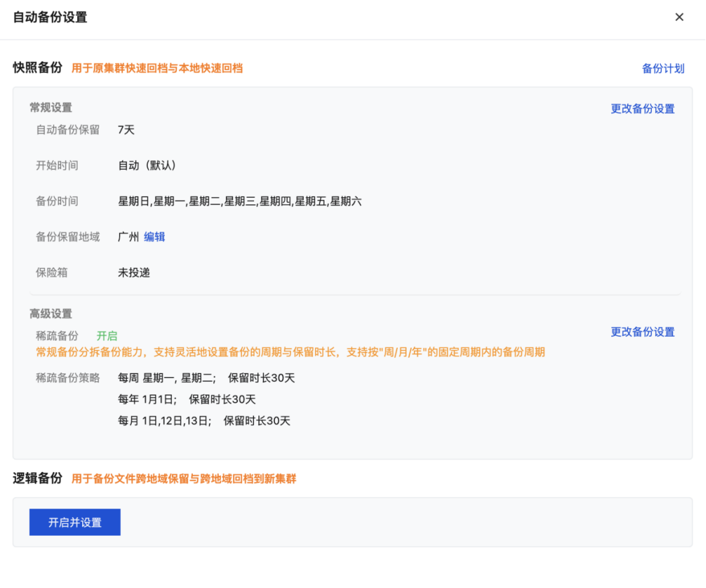This screenshot has width=706, height=588.
Task: Select the 逻辑备份 section heading
Action: pos(38,479)
